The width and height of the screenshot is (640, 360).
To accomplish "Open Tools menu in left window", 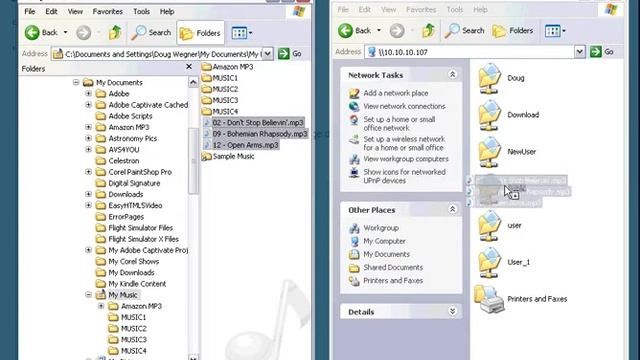I will tap(141, 11).
